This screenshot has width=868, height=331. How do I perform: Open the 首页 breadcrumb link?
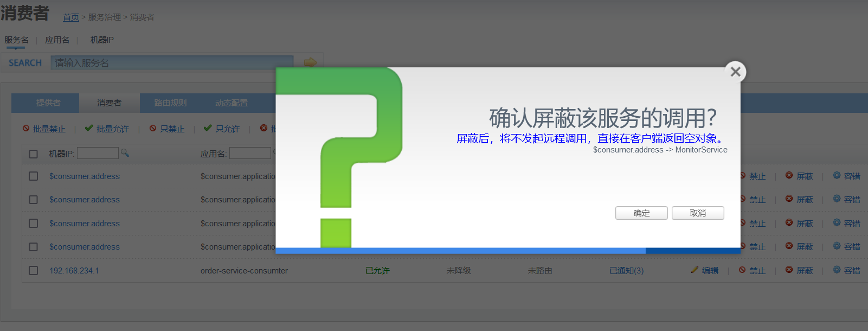(71, 17)
